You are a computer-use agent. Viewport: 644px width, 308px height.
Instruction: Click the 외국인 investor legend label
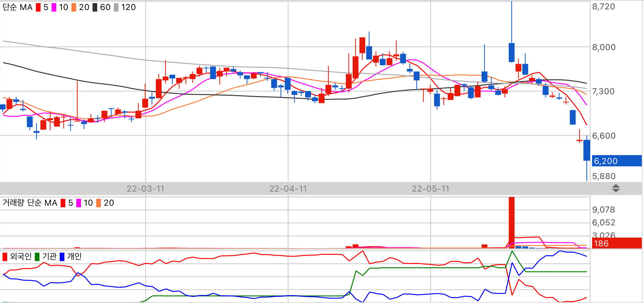pyautogui.click(x=21, y=257)
